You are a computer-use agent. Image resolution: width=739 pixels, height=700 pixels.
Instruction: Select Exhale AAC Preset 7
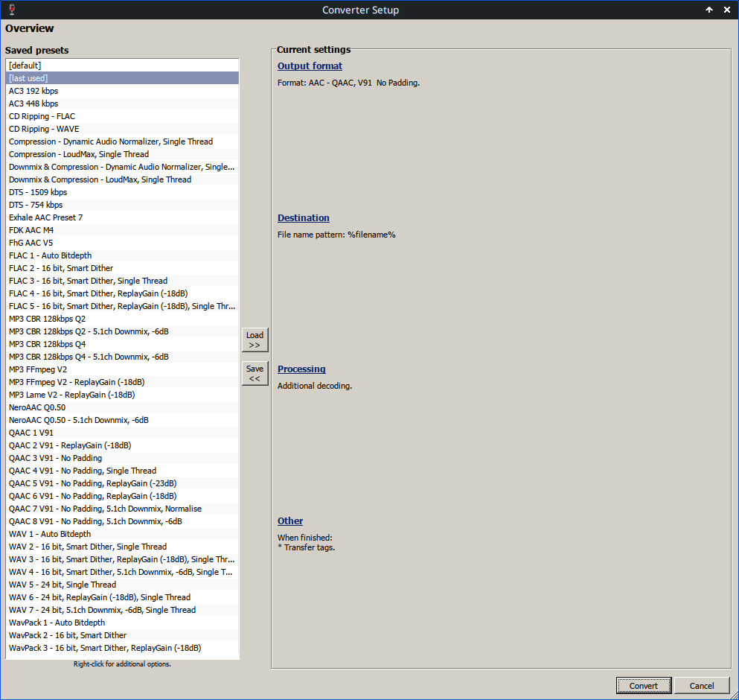(x=122, y=217)
